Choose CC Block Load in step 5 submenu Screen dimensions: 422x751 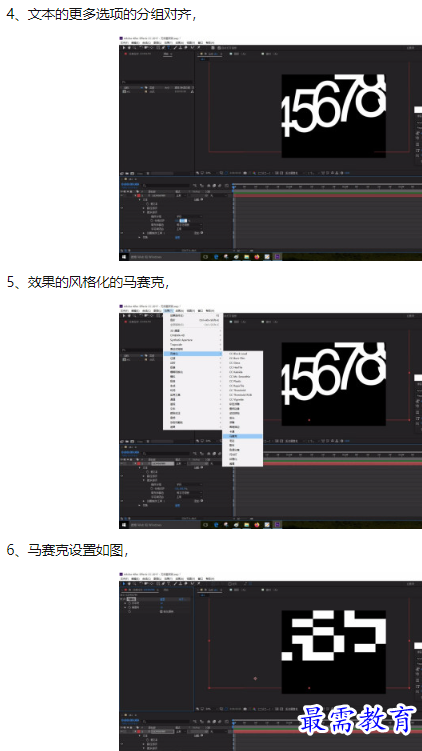(238, 353)
